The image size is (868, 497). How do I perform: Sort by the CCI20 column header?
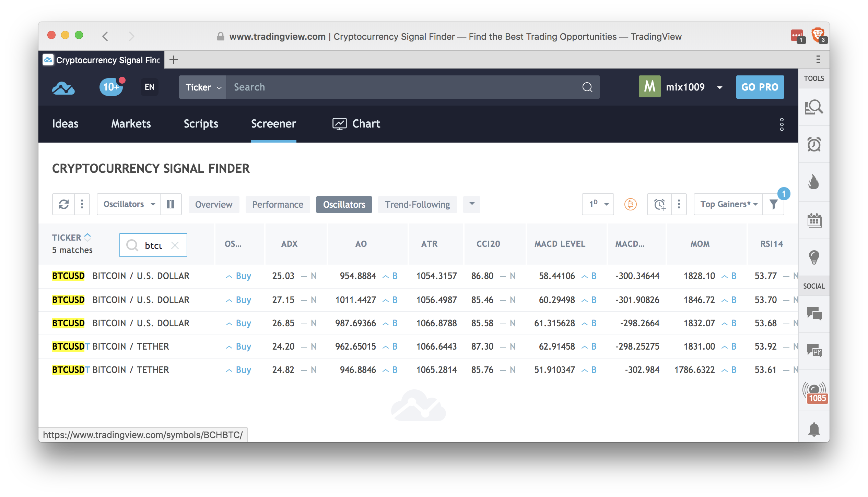(488, 244)
